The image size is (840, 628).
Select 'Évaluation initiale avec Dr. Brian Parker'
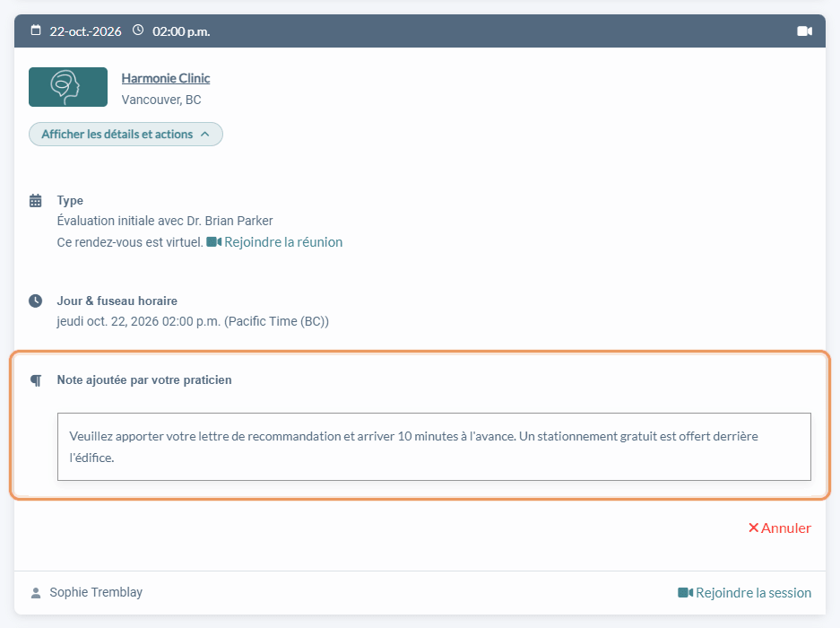pos(165,221)
